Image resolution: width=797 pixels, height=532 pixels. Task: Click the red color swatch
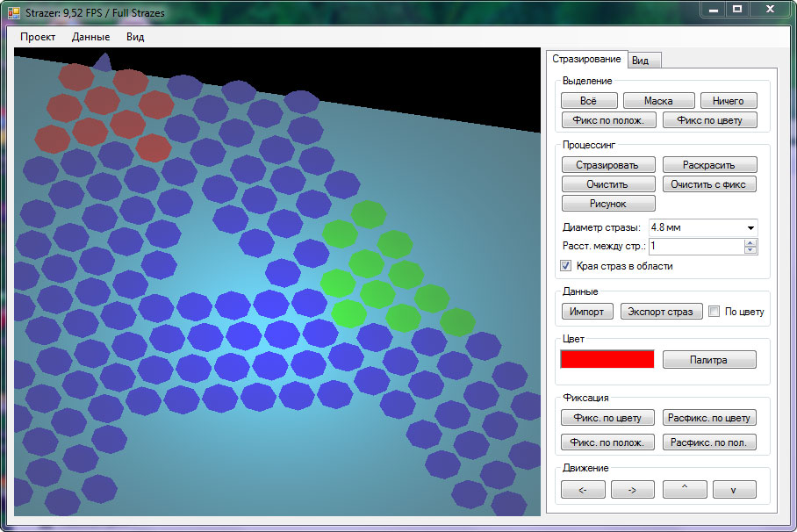point(607,359)
